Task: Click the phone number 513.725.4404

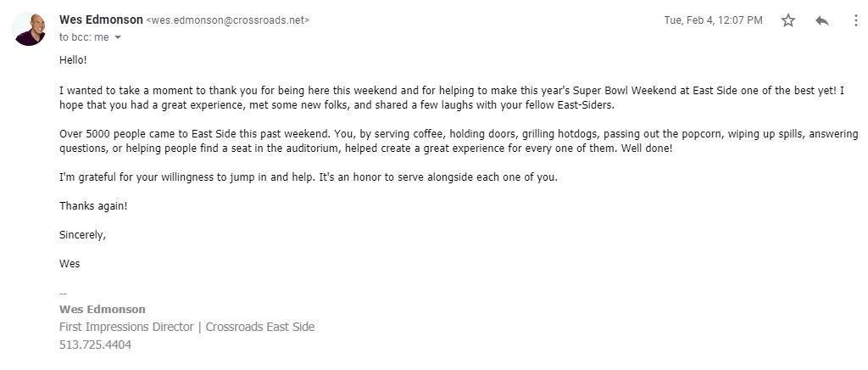Action: 95,345
